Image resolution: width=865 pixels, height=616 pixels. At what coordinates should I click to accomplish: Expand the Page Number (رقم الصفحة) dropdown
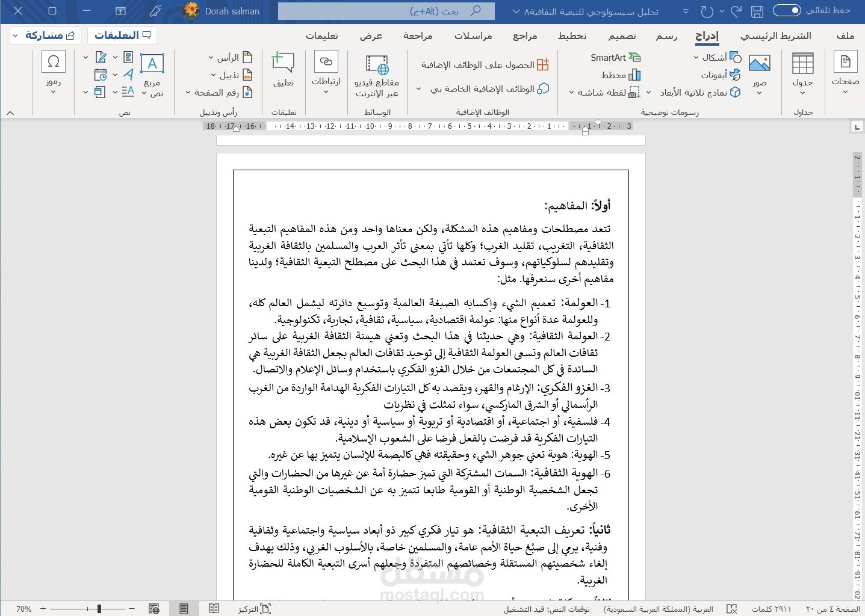tap(188, 93)
